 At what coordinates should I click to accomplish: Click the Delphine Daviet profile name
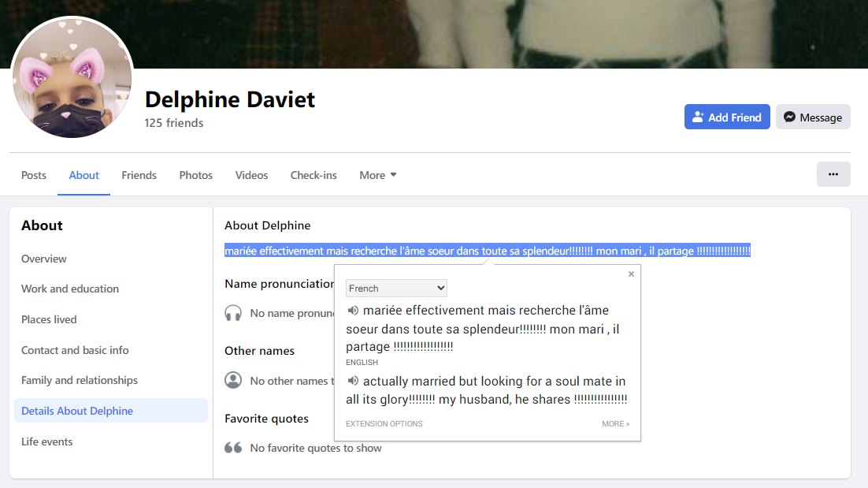230,99
